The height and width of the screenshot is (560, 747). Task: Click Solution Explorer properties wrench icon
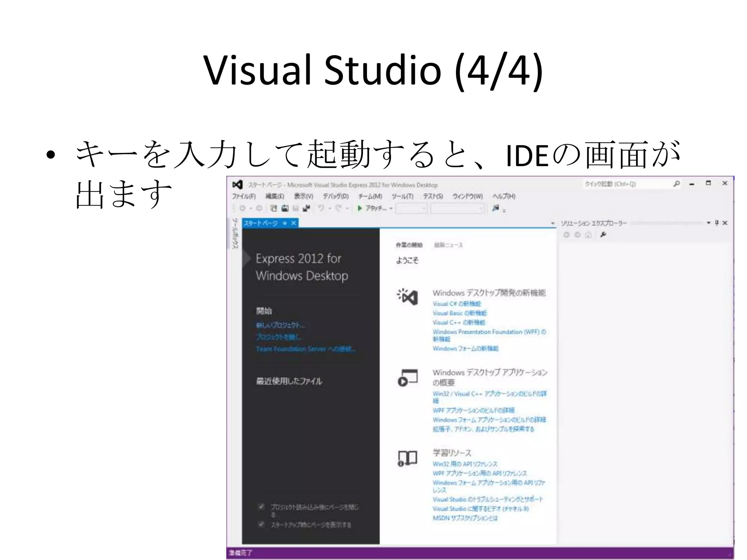[x=603, y=235]
